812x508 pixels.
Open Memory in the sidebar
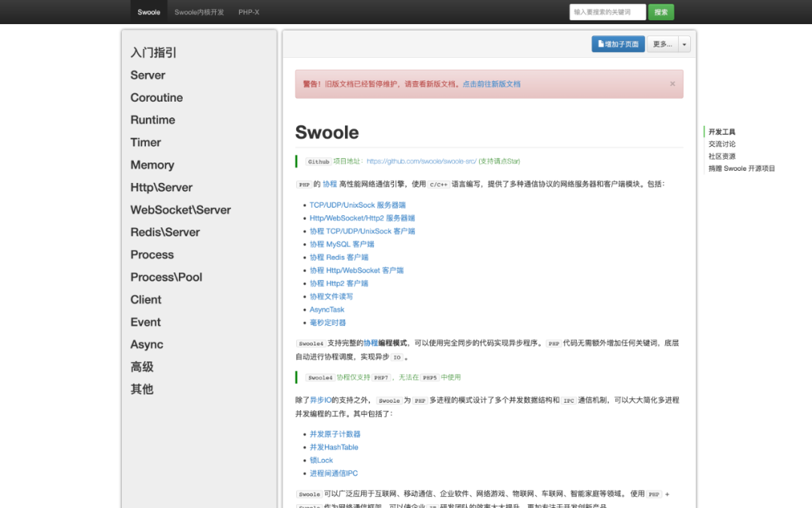click(x=152, y=165)
